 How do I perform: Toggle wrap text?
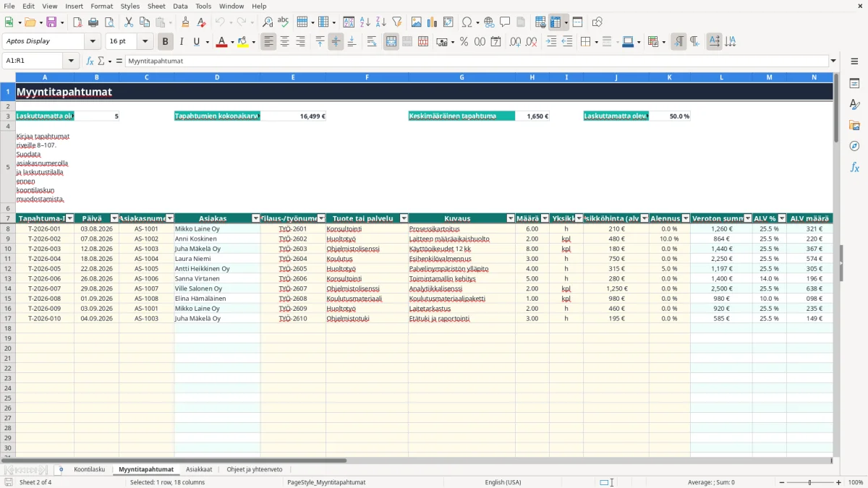tap(372, 42)
